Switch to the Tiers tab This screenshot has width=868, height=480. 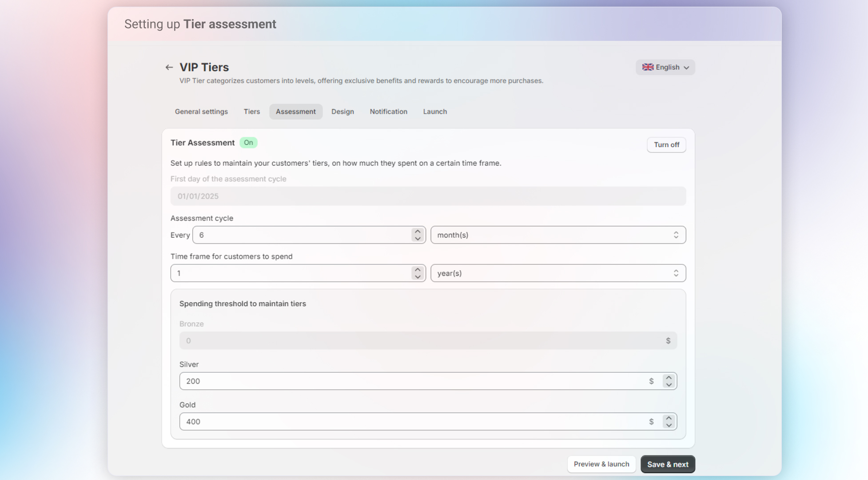coord(251,112)
